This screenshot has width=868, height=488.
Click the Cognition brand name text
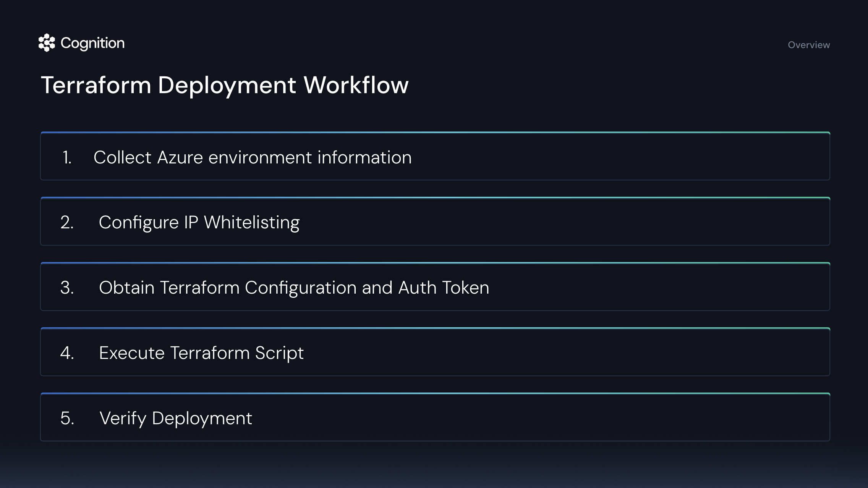92,43
